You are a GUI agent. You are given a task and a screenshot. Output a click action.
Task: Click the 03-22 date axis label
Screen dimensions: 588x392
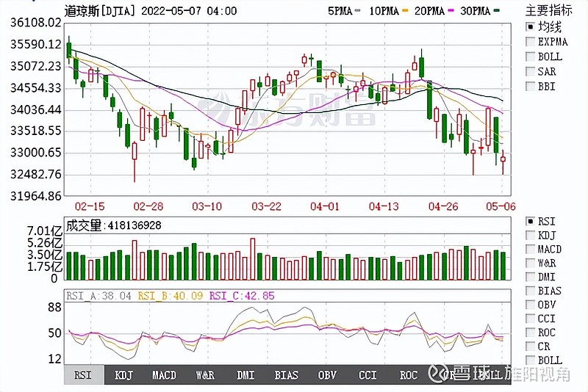tap(266, 206)
